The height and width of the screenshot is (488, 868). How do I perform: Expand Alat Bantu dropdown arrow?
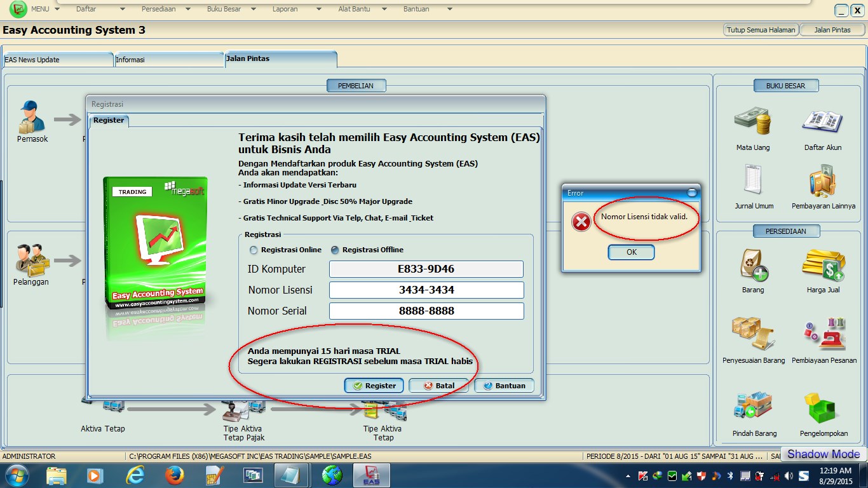(x=384, y=10)
